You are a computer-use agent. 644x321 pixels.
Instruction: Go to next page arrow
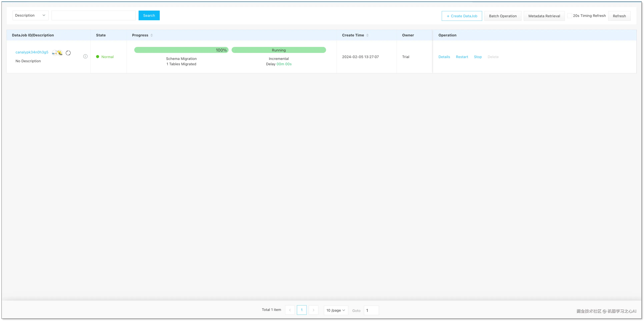(313, 310)
